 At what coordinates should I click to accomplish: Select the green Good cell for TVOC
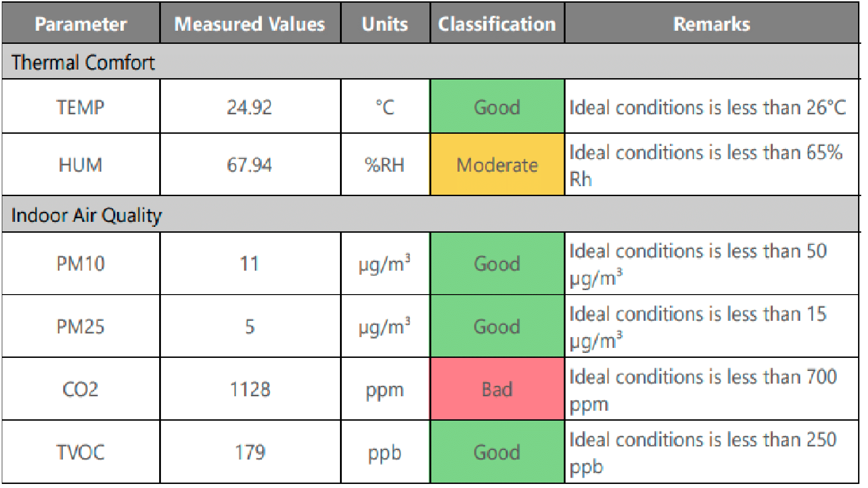[x=497, y=452]
